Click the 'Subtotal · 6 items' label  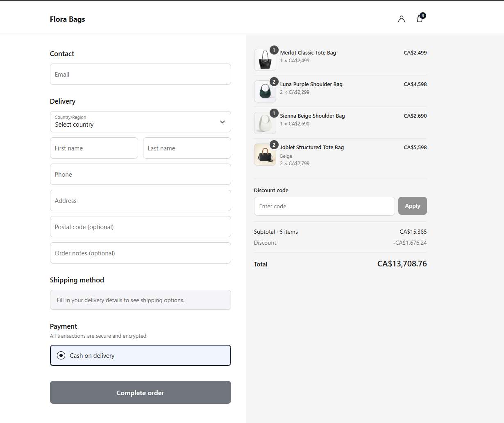[276, 232]
